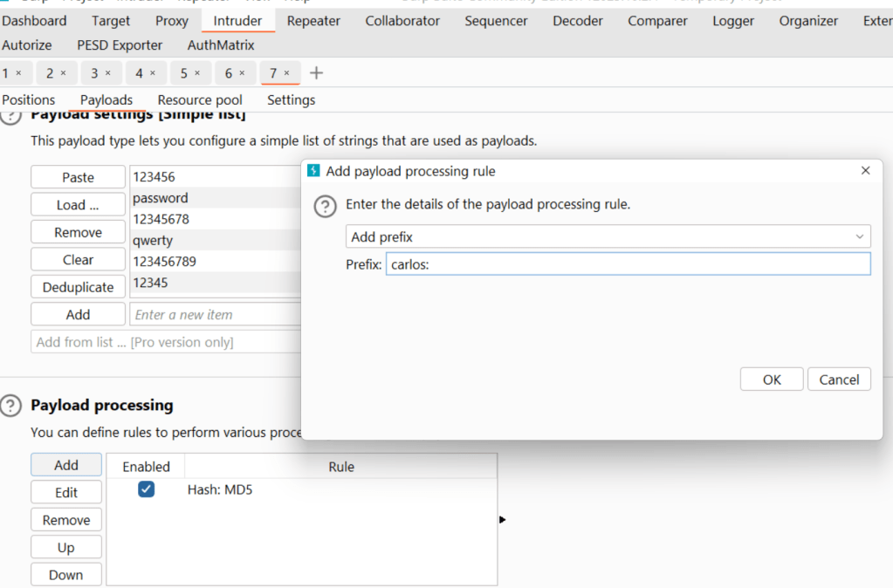Image resolution: width=893 pixels, height=588 pixels.
Task: Open the Resource pool sub-tab
Action: (200, 100)
